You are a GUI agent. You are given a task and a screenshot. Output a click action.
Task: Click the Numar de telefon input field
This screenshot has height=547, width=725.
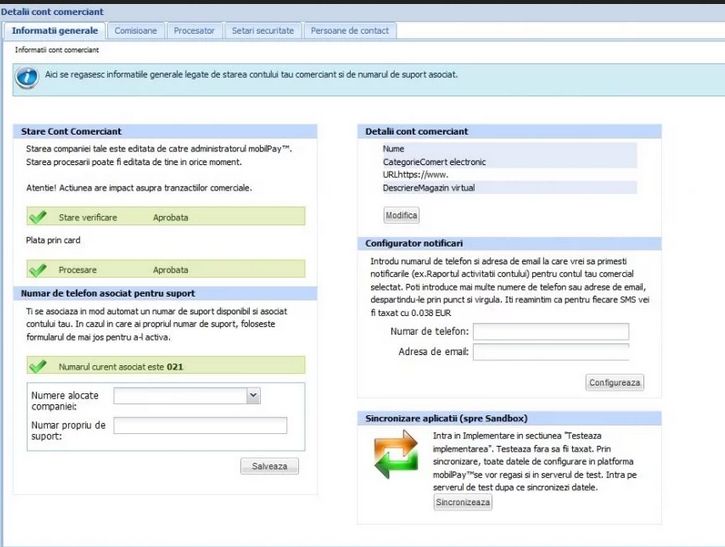pyautogui.click(x=550, y=331)
